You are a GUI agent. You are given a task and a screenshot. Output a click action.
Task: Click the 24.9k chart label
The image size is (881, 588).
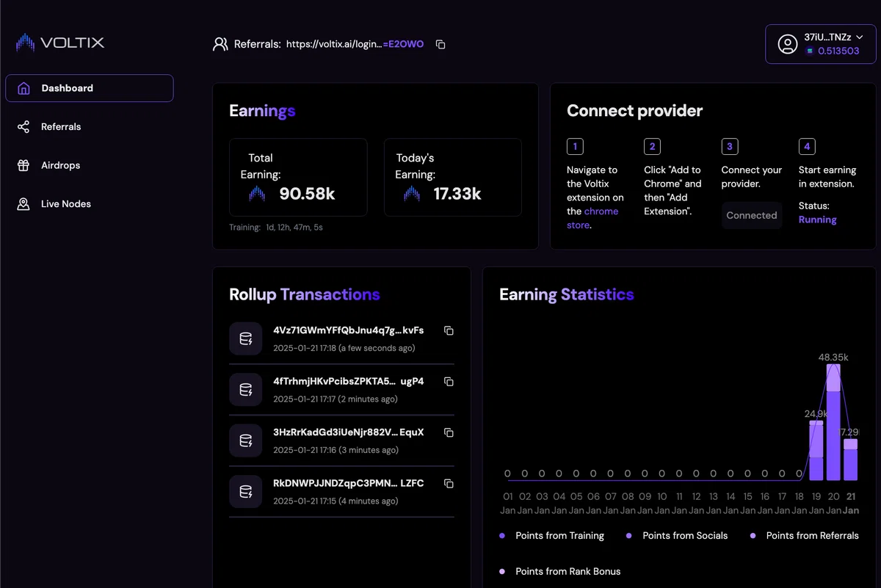click(x=816, y=414)
